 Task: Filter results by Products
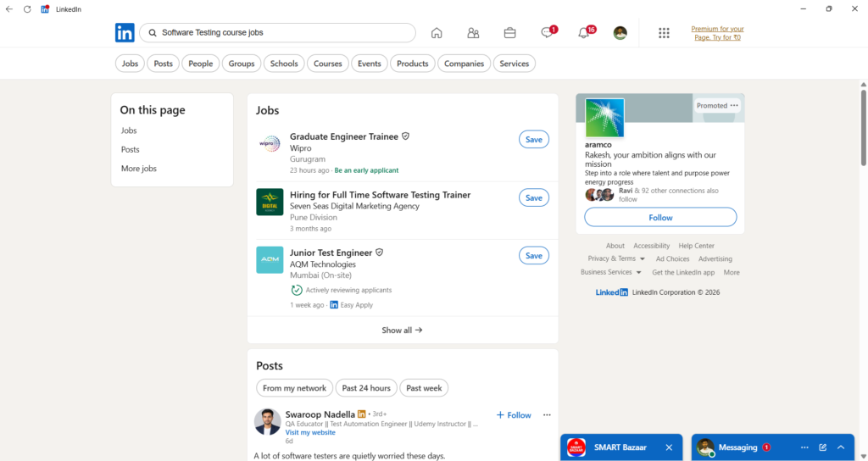pyautogui.click(x=413, y=64)
